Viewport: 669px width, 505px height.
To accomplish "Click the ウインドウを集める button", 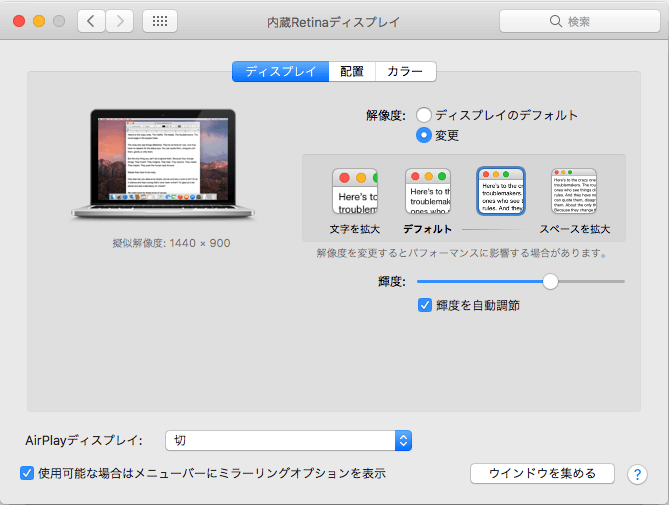I will click(x=542, y=473).
